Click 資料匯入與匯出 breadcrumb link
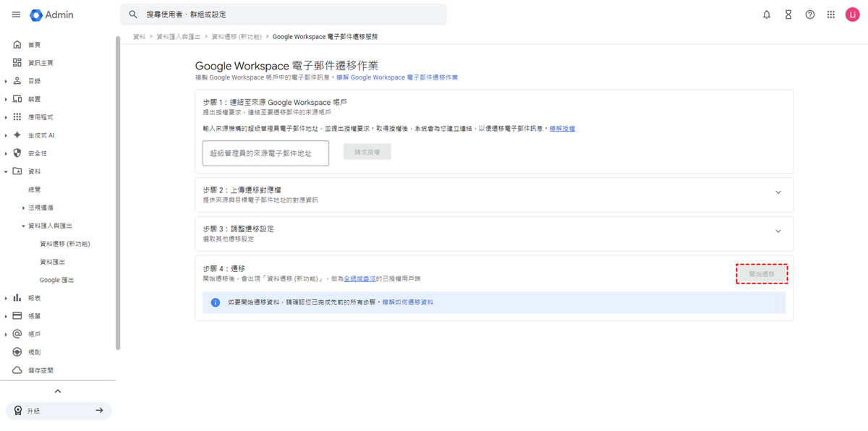The height and width of the screenshot is (431, 868). [179, 36]
